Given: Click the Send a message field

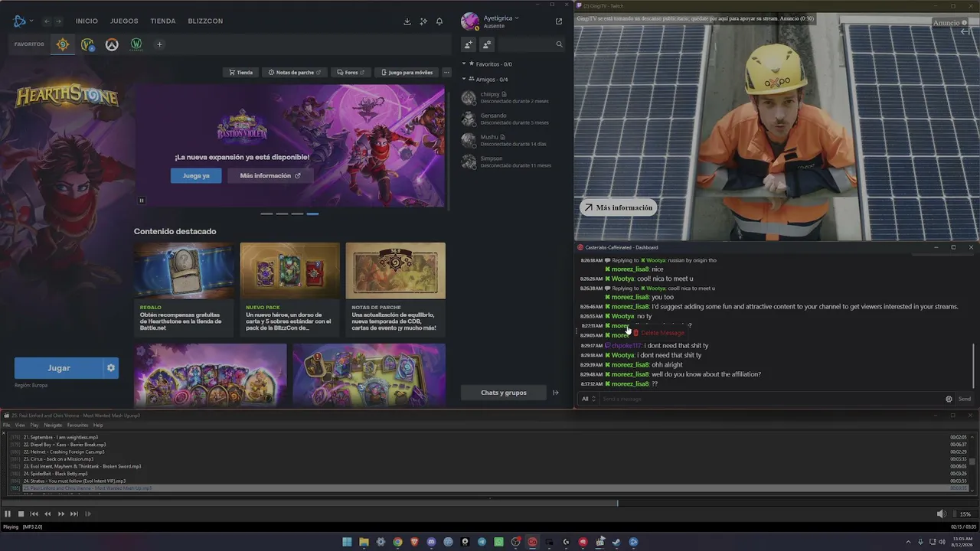Looking at the screenshot, I should coord(772,399).
